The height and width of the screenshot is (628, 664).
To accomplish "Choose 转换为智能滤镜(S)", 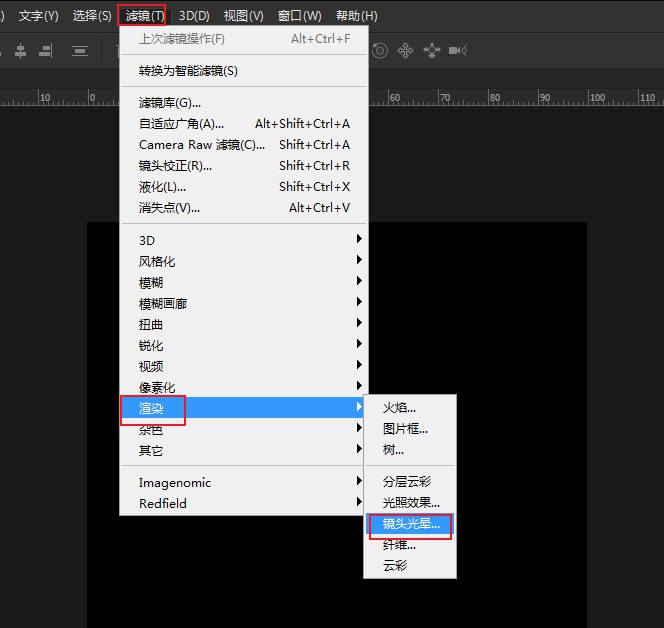I will [x=244, y=71].
